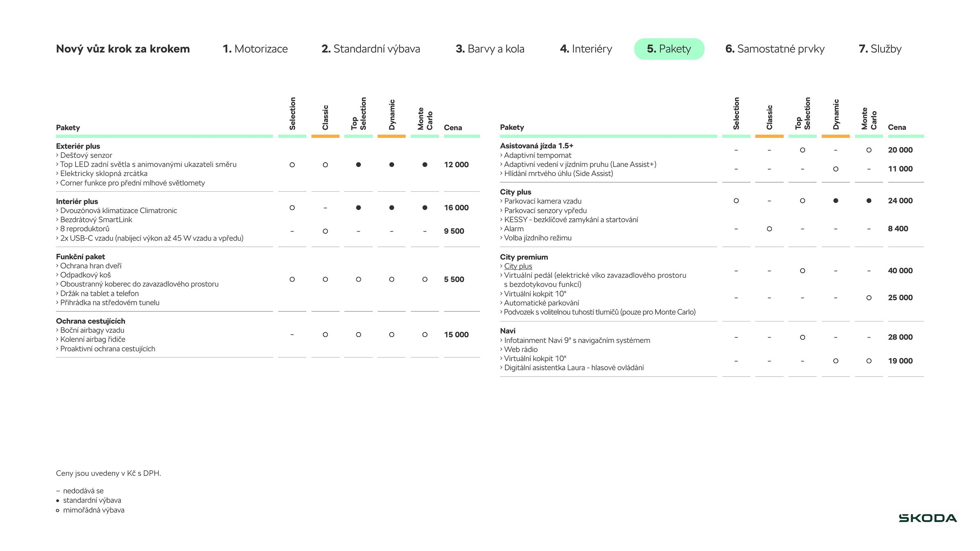980x551 pixels.
Task: Follow the underlined City plus link
Action: (518, 266)
